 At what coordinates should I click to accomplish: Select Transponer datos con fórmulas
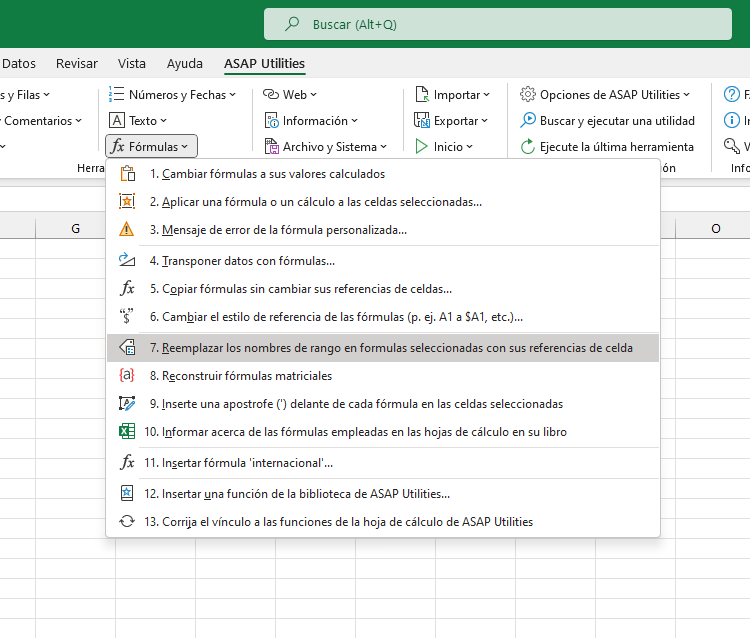(383, 261)
